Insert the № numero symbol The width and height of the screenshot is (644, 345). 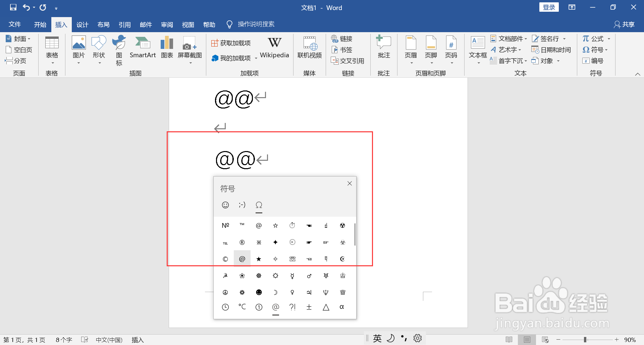pyautogui.click(x=225, y=225)
